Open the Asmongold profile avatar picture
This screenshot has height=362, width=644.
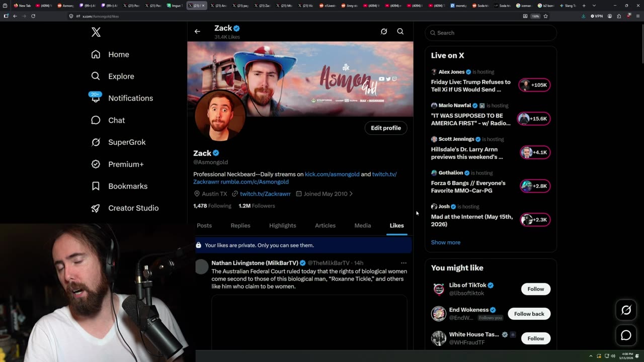(220, 116)
